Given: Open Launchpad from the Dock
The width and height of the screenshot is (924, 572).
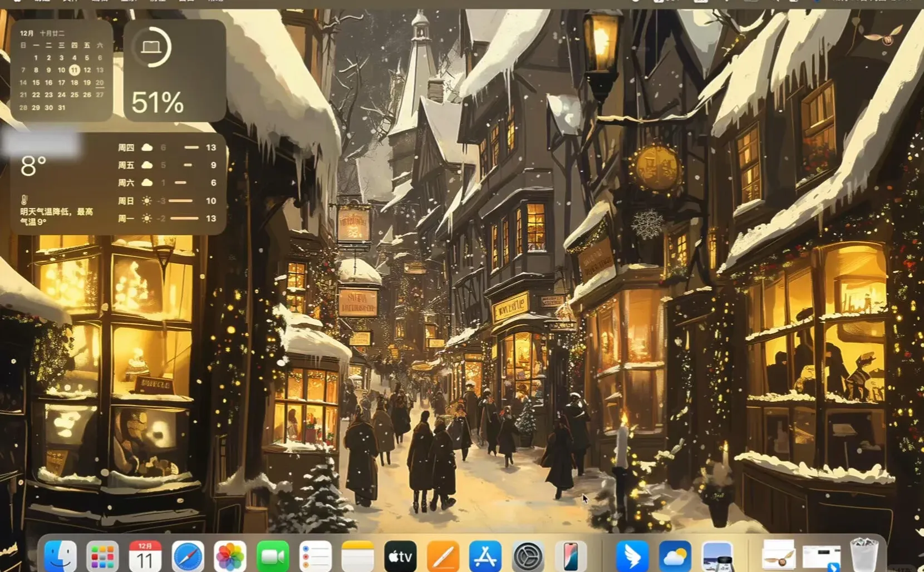Looking at the screenshot, I should click(102, 556).
